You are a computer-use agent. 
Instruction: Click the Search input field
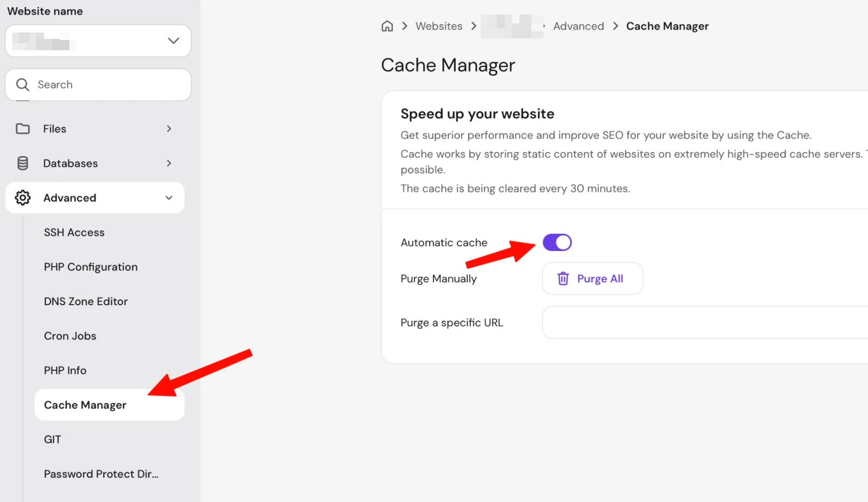98,85
